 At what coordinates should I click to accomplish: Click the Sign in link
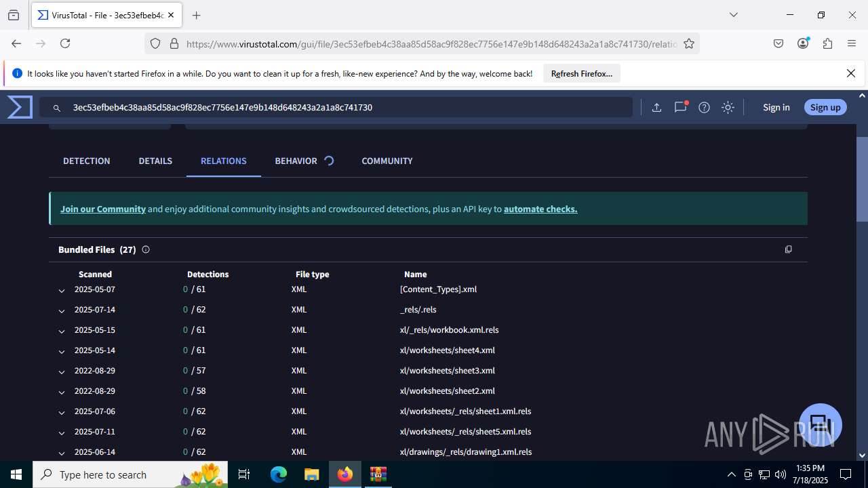click(776, 107)
